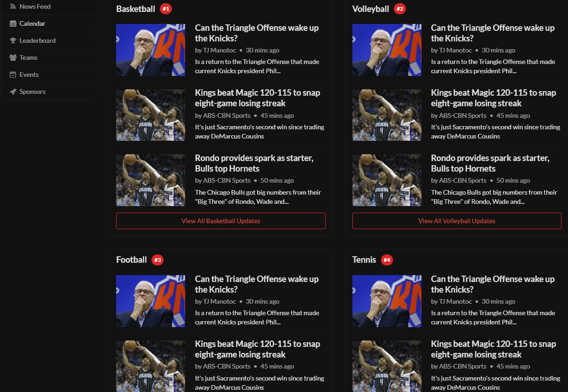Click Tennis Triangle Offense article thumbnail

[387, 301]
